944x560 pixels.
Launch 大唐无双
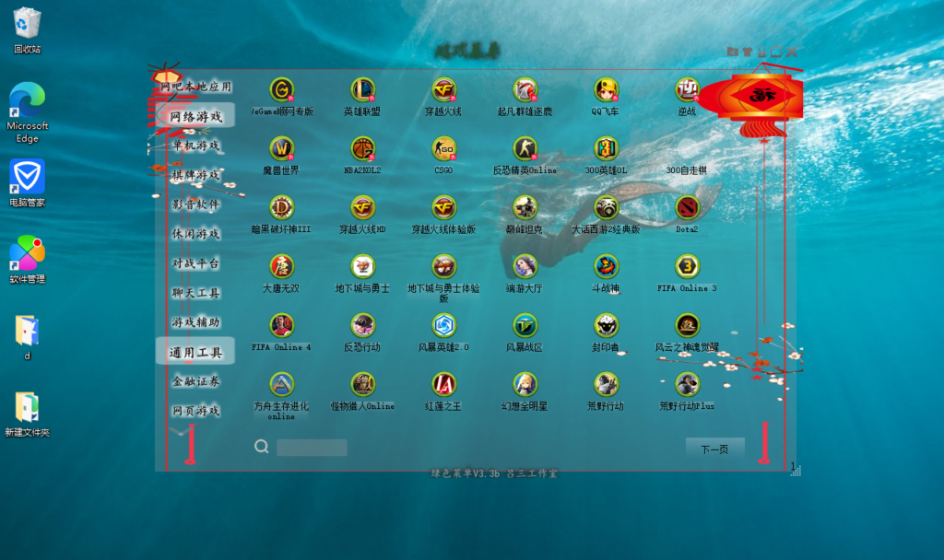281,267
